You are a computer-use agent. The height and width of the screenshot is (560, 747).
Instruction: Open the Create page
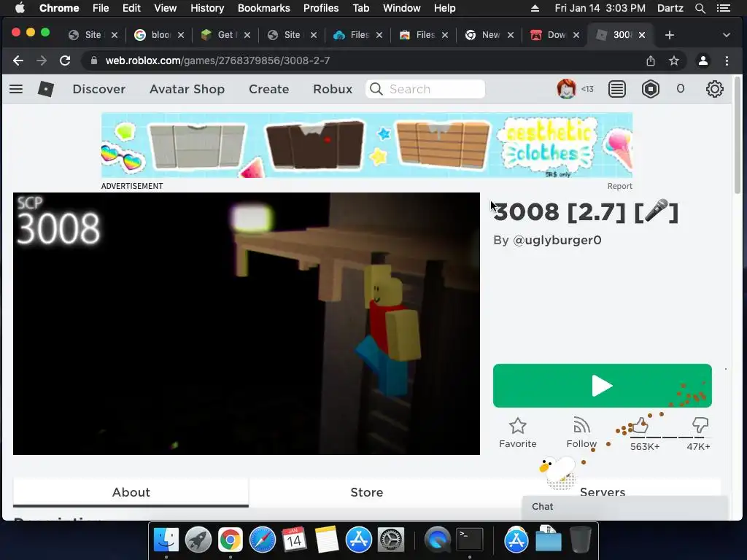tap(268, 89)
